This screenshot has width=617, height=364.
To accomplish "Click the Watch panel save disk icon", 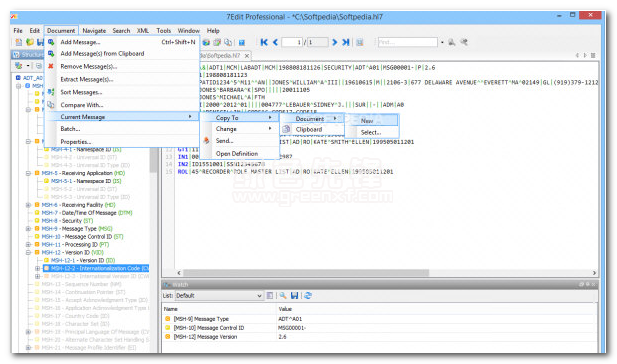I will (x=294, y=296).
